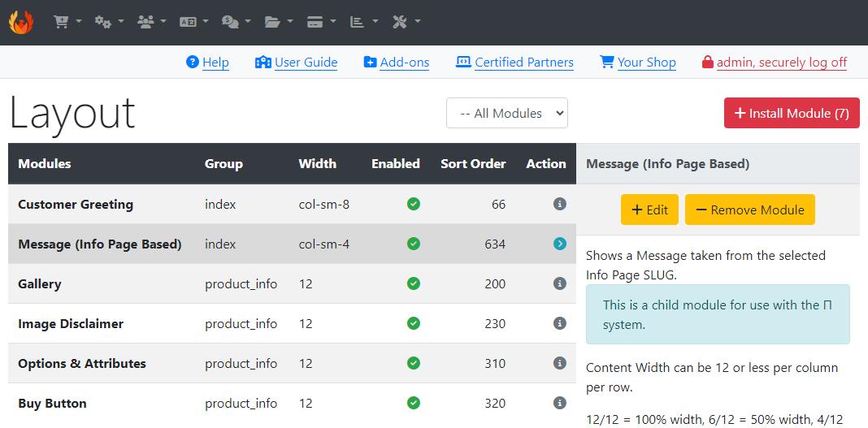
Task: Click Buy Button enabled green checkmark
Action: 414,403
